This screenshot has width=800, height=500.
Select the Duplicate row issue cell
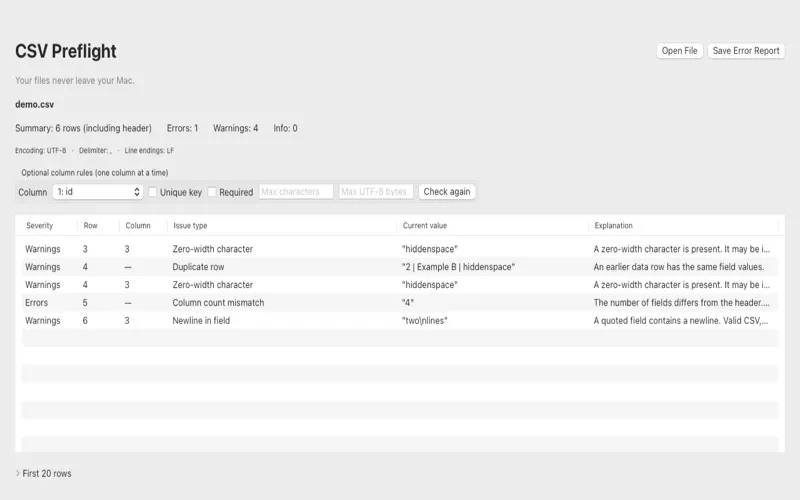tap(198, 267)
